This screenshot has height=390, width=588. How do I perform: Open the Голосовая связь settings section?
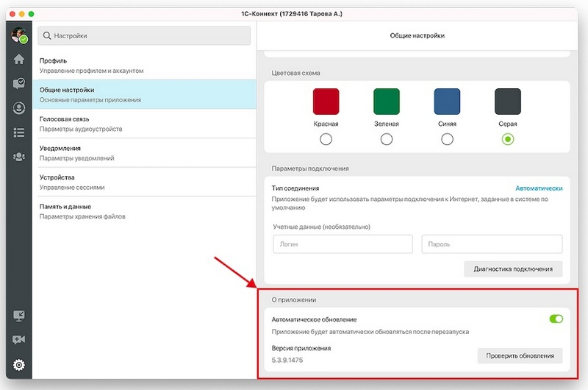coord(143,124)
